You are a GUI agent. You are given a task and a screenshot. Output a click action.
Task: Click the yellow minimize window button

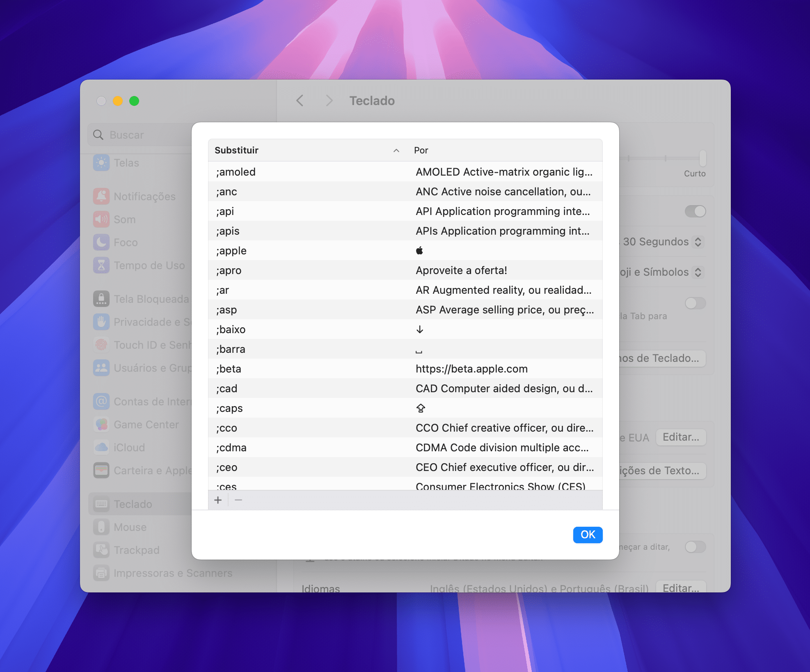118,101
